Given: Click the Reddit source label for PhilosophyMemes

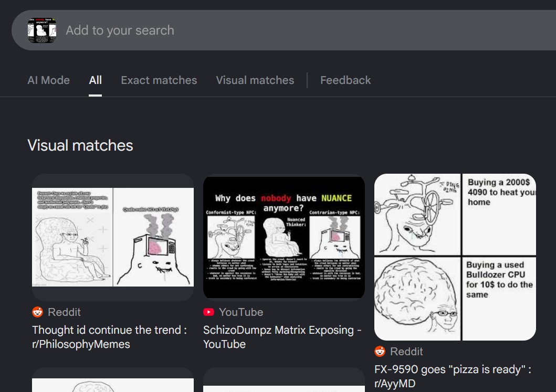Looking at the screenshot, I should pyautogui.click(x=64, y=312).
